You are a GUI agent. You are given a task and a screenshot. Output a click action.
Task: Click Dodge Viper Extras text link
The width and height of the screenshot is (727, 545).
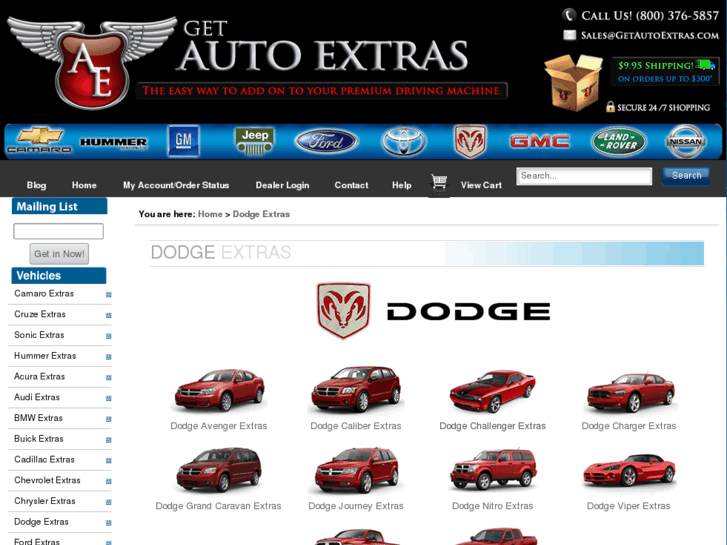point(628,506)
